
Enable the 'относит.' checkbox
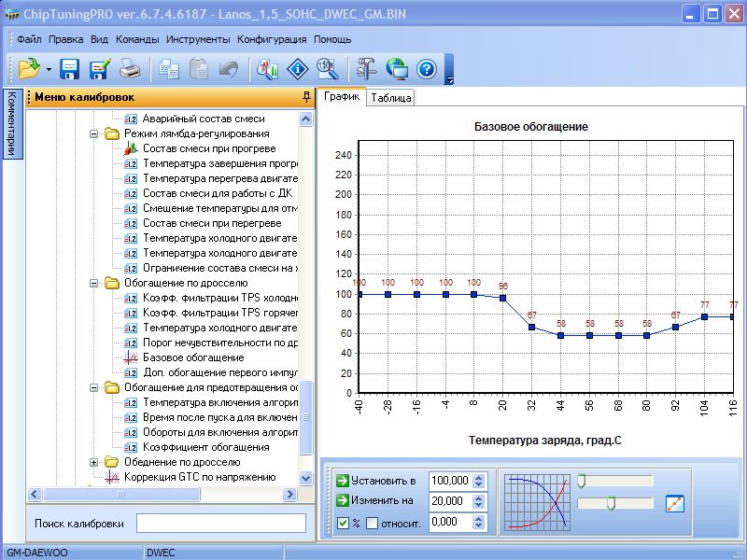pos(372,523)
